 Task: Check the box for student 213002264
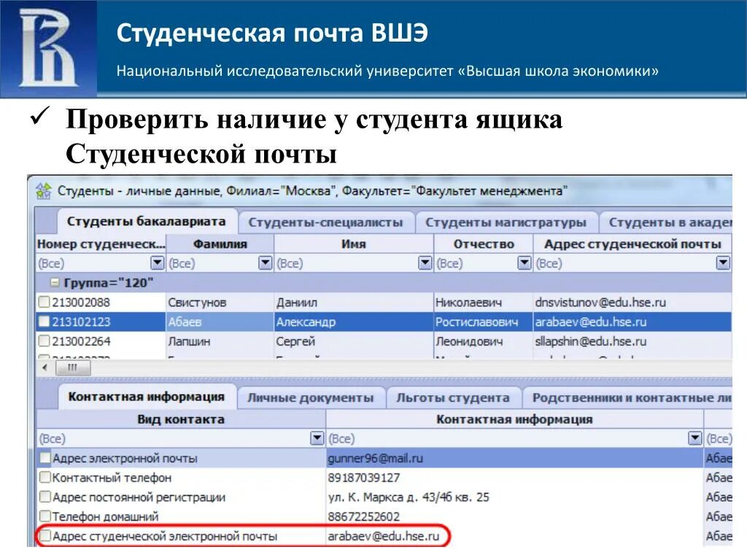tap(44, 341)
